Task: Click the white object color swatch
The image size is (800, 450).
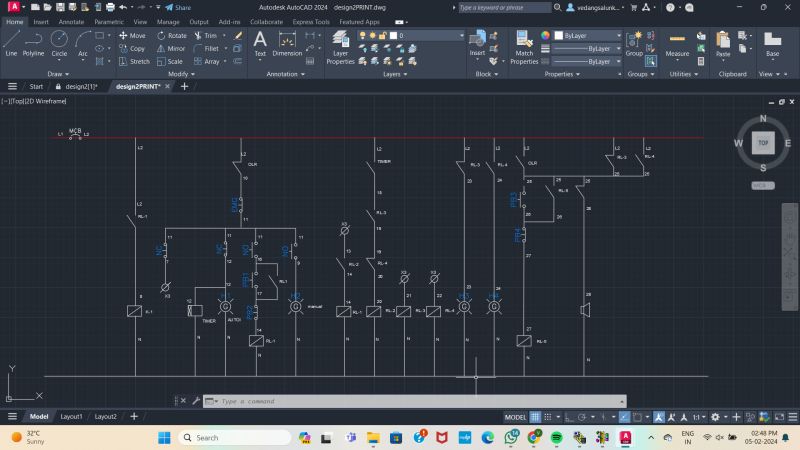Action: 559,35
